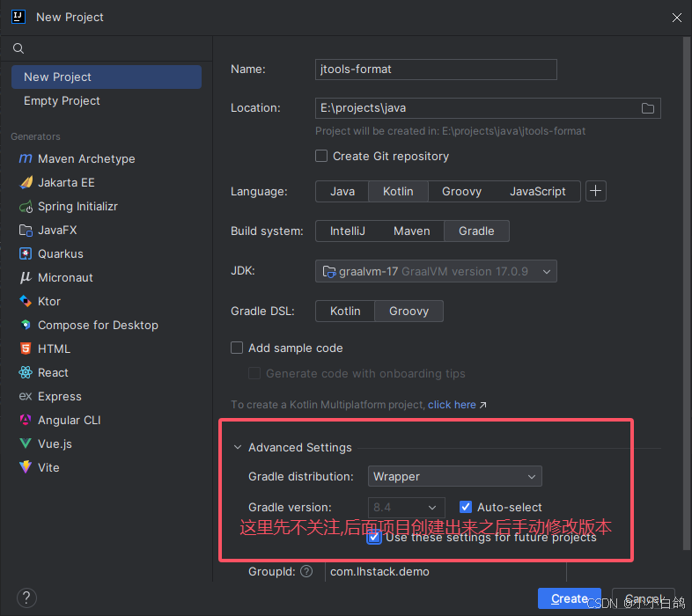Click the Jakarta EE generator icon
This screenshot has width=692, height=616.
pos(26,182)
